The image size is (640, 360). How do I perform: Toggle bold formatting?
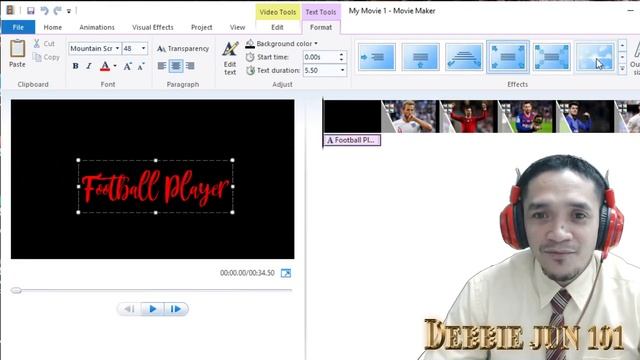point(76,66)
